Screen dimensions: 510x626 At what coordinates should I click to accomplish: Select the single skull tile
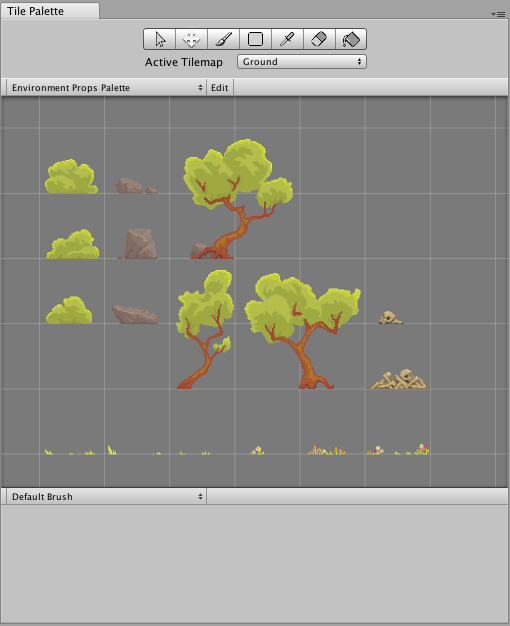click(391, 317)
